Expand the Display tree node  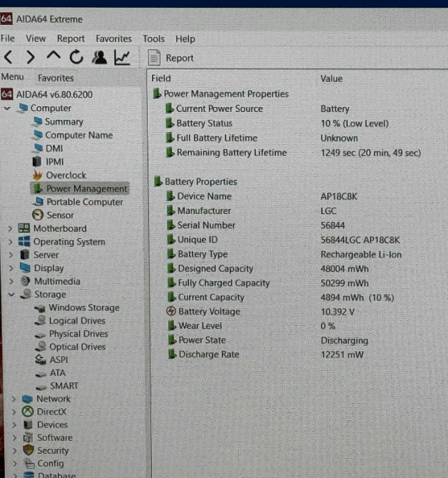point(11,268)
